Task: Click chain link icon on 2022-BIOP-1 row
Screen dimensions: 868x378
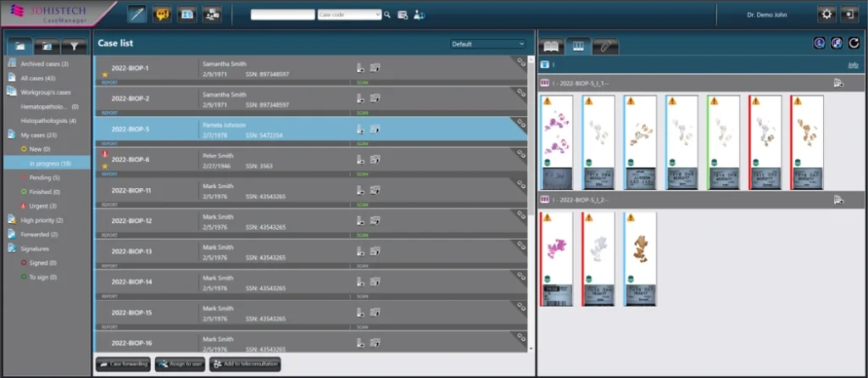Action: click(521, 63)
